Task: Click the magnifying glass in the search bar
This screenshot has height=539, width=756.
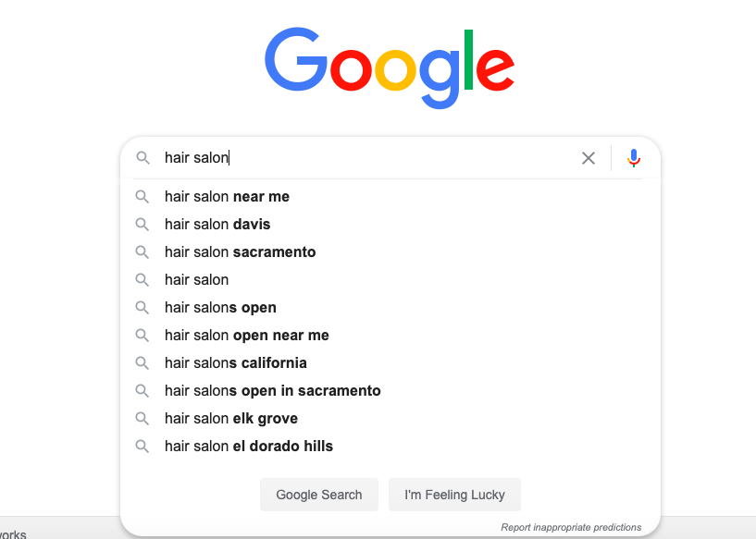Action: (143, 157)
